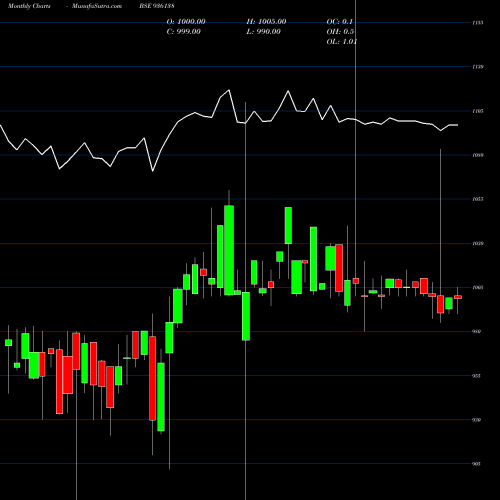Viewport: 500px width, 500px height.
Task: Click the 'OH: 0.5' value
Action: point(340,32)
